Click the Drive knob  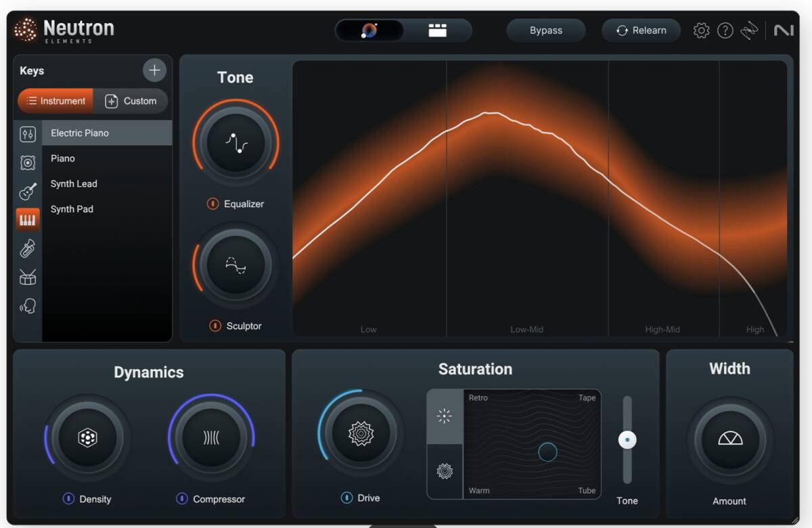point(361,433)
